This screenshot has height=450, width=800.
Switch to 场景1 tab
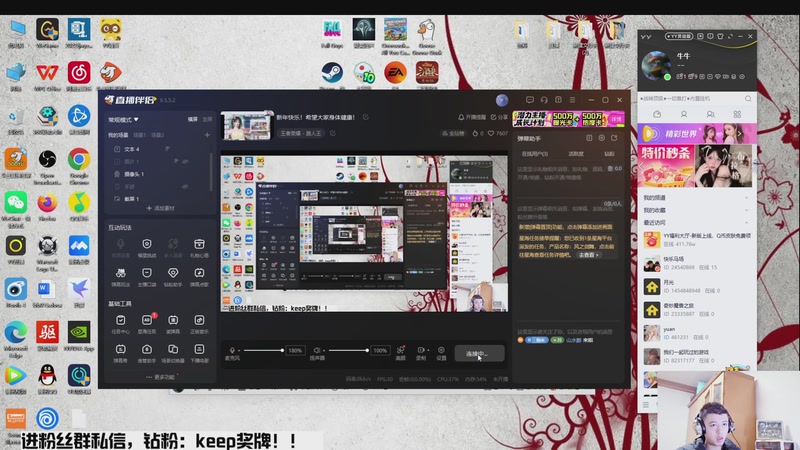(x=139, y=135)
